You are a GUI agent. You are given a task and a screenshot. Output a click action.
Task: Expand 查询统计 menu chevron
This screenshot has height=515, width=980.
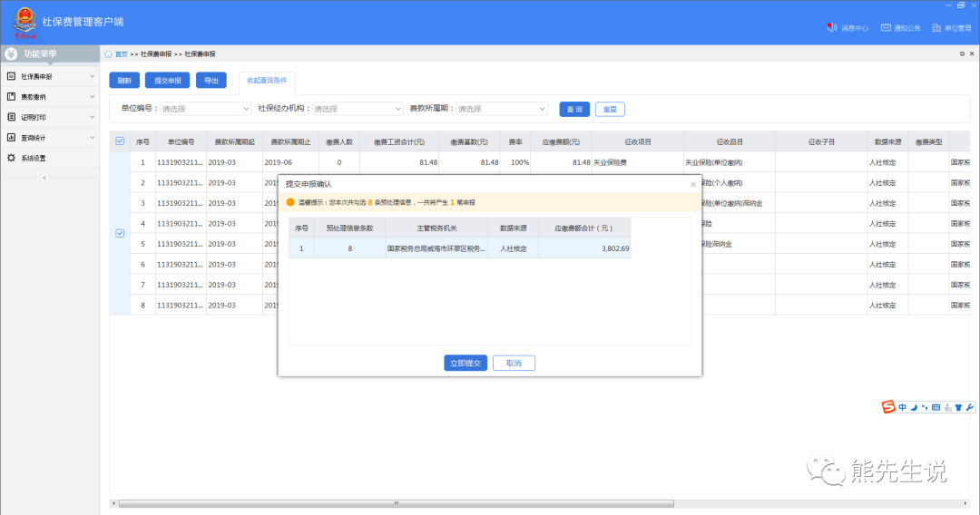coord(93,137)
